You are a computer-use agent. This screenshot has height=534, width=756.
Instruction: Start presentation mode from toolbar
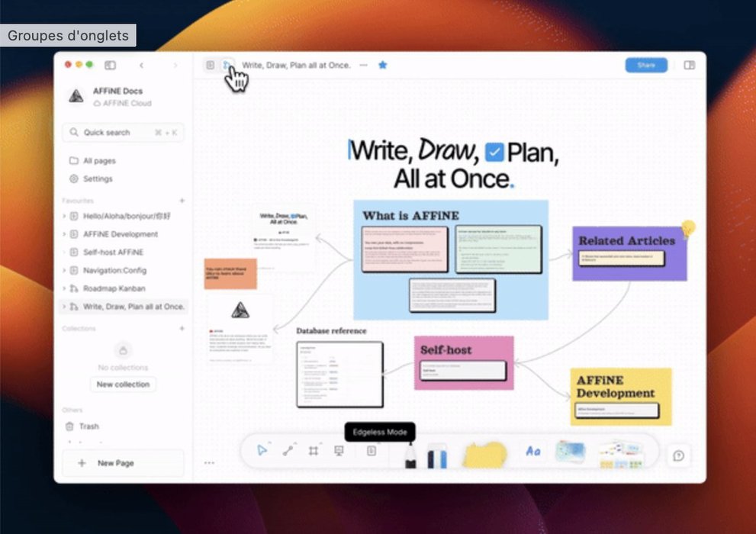point(339,451)
